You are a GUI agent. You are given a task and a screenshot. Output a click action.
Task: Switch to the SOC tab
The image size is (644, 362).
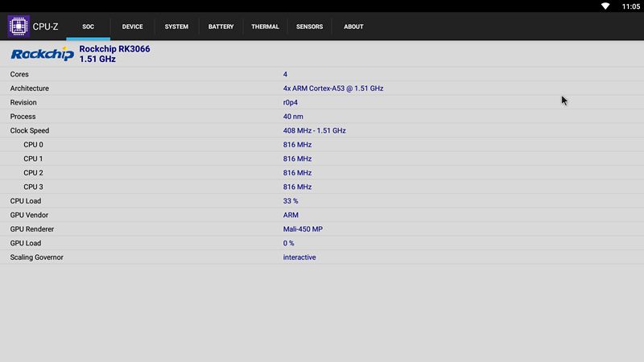point(88,27)
